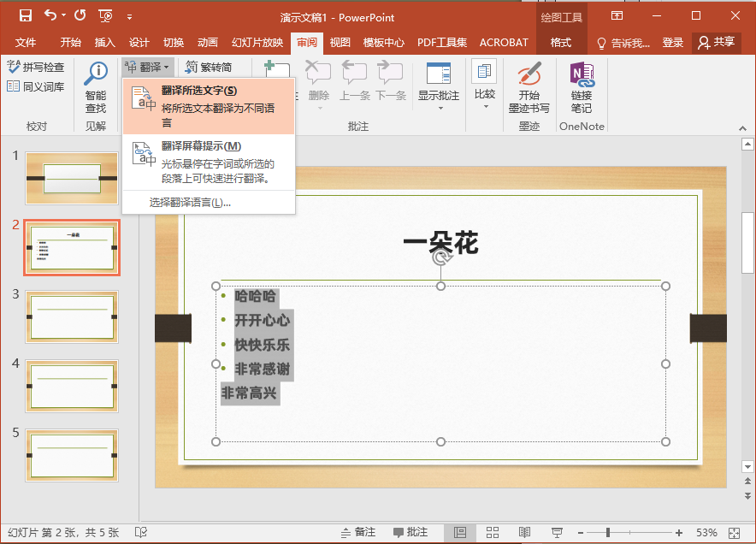Expand the Translate (翻译) dropdown
This screenshot has height=544, width=756.
coord(148,67)
